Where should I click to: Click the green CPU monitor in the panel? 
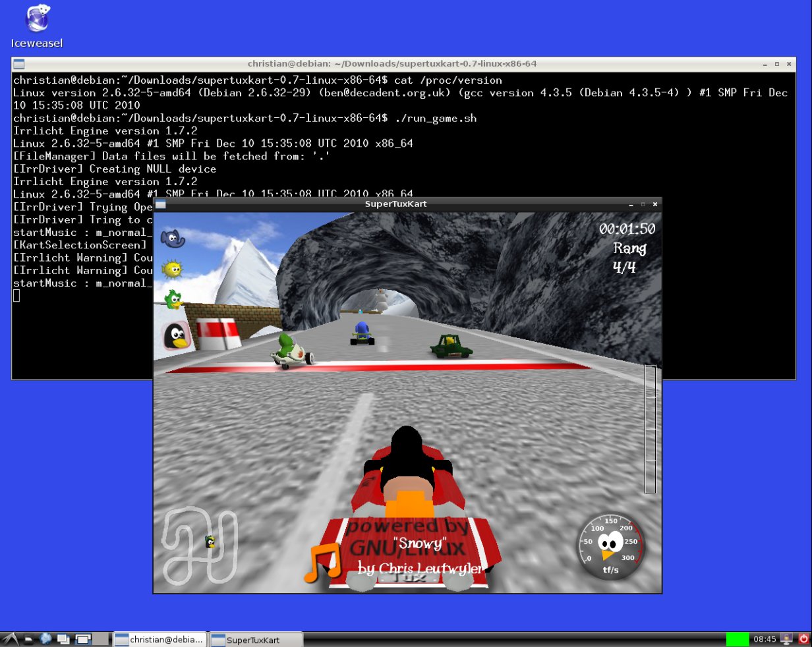coord(738,638)
